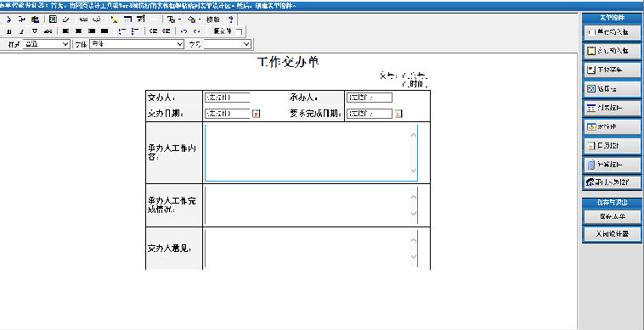Open the 样式 style dropdown
Image resolution: width=644 pixels, height=330 pixels.
47,44
